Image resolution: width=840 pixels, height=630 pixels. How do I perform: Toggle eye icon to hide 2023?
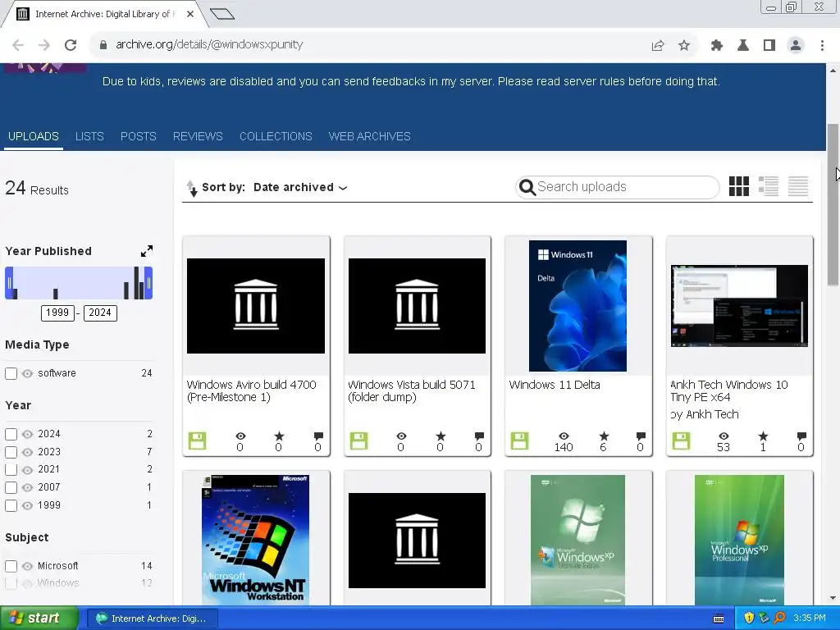(x=27, y=452)
